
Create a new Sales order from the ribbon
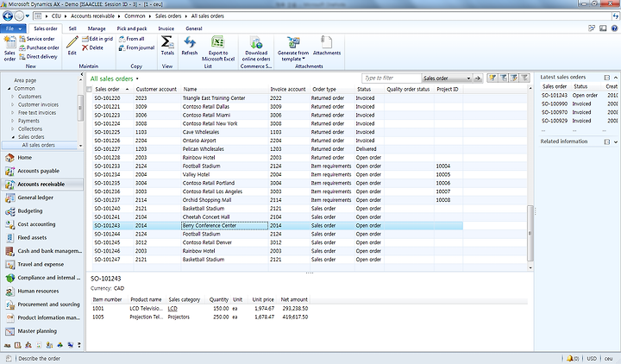(x=9, y=48)
